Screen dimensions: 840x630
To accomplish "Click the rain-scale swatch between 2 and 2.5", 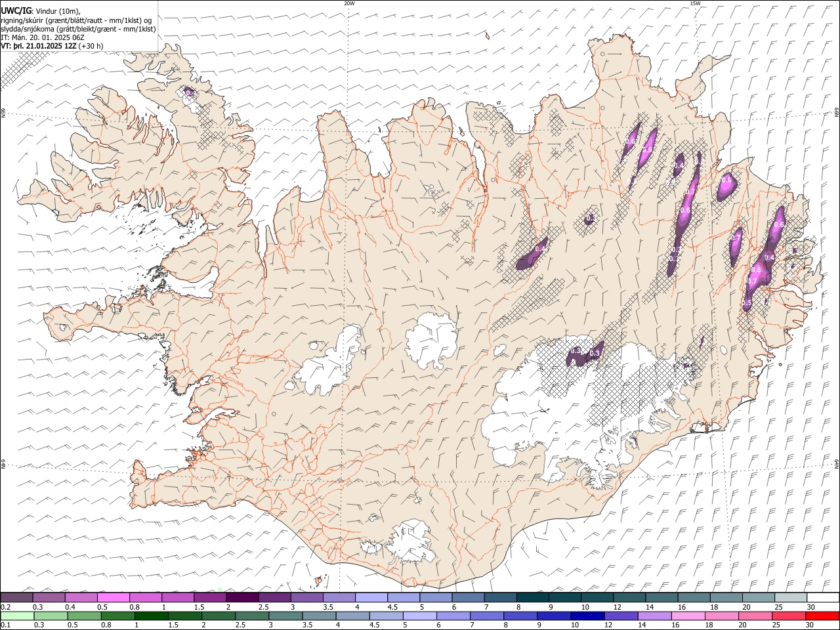I will tap(219, 616).
